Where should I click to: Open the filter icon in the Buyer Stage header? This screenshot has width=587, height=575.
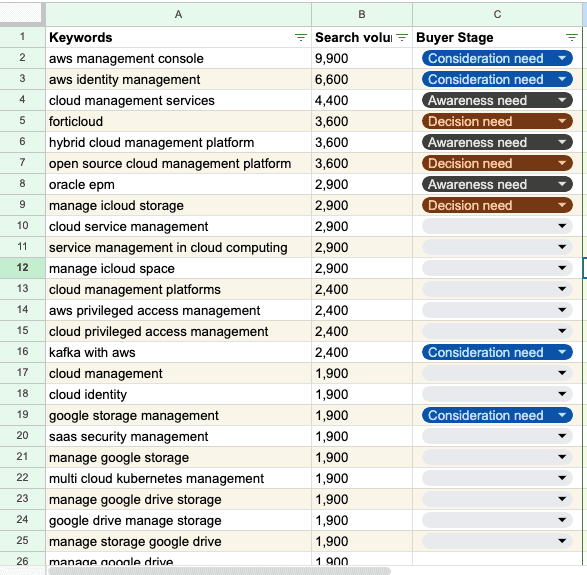point(571,37)
